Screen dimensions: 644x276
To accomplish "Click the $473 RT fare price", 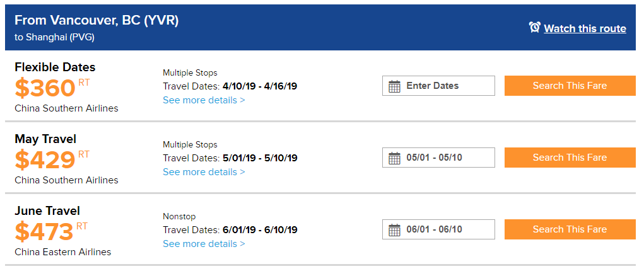I will click(x=45, y=232).
